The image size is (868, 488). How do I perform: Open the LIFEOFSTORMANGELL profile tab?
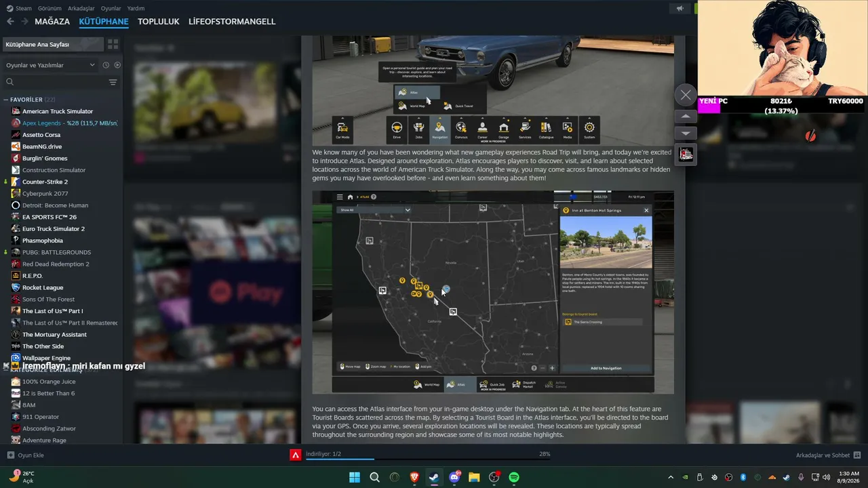tap(232, 22)
